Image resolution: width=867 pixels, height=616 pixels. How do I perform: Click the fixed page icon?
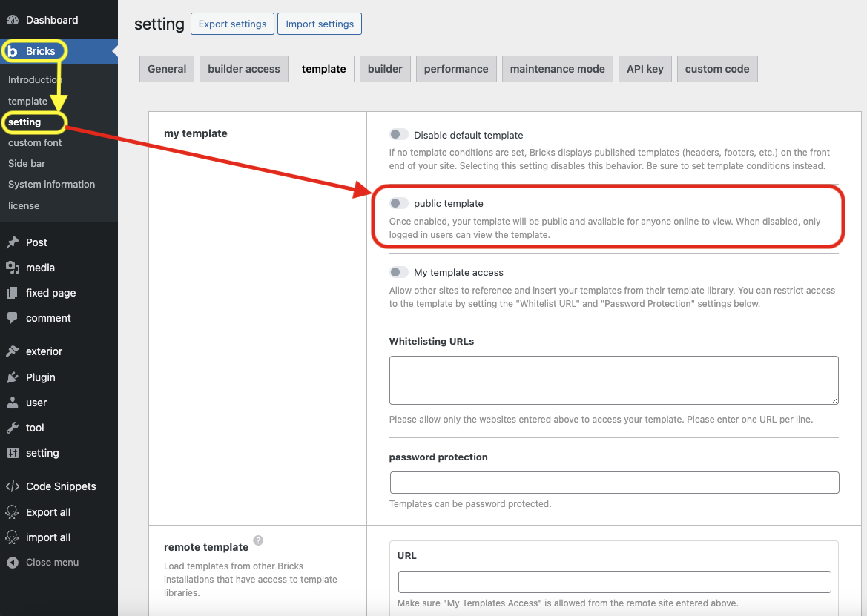(x=13, y=293)
